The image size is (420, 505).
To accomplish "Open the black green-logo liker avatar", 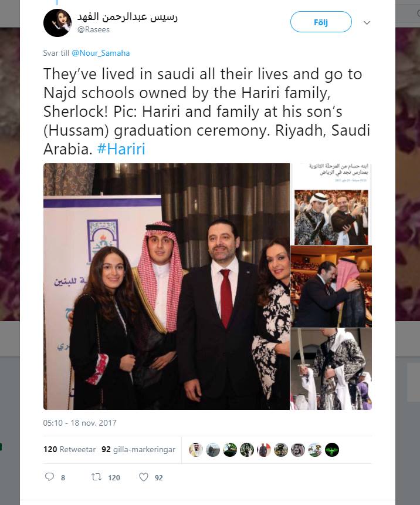I will click(332, 450).
